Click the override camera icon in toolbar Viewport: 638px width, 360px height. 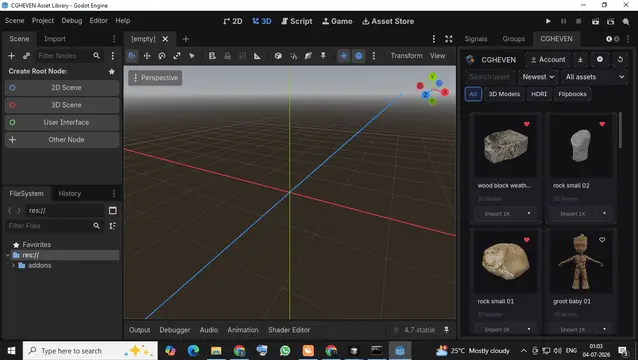tap(308, 56)
